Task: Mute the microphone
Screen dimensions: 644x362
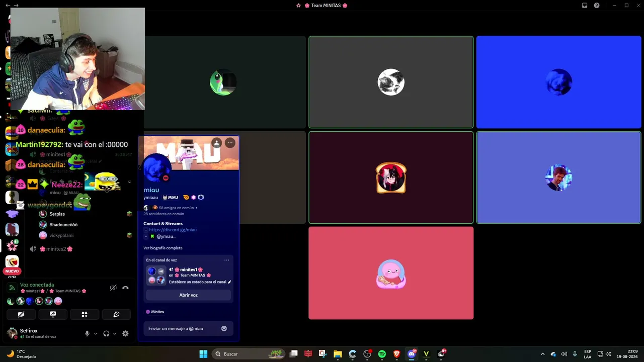Action: pyautogui.click(x=87, y=333)
